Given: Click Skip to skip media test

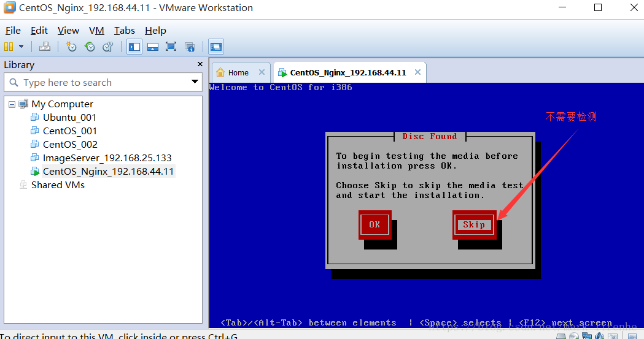Looking at the screenshot, I should pos(475,224).
